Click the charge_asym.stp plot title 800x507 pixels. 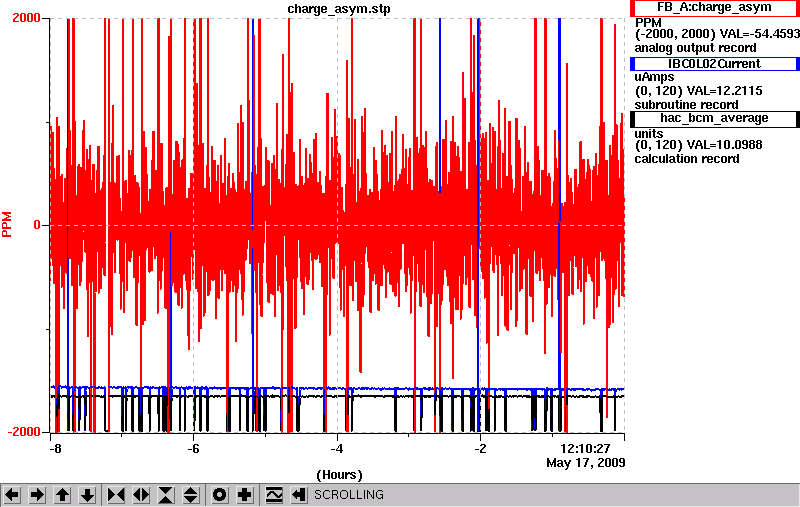(339, 9)
